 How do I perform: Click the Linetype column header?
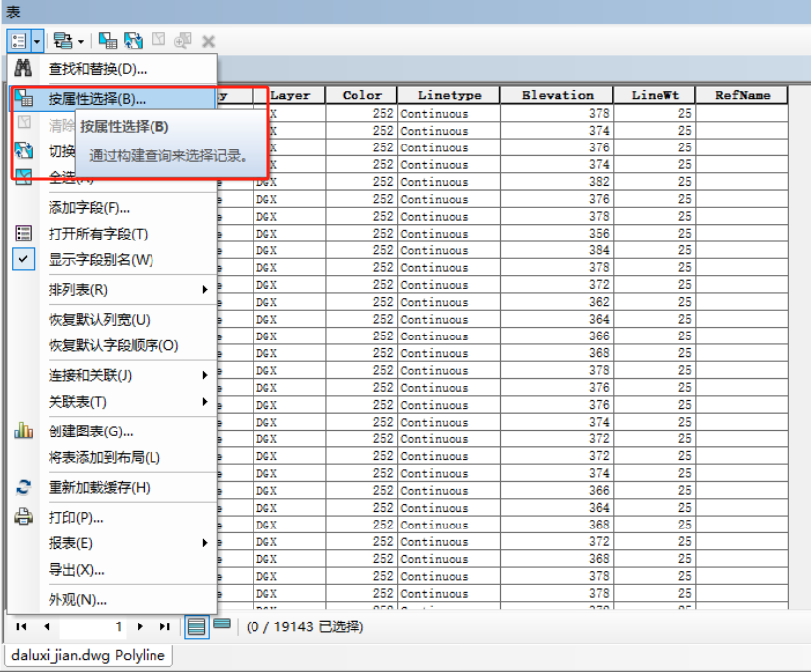449,95
